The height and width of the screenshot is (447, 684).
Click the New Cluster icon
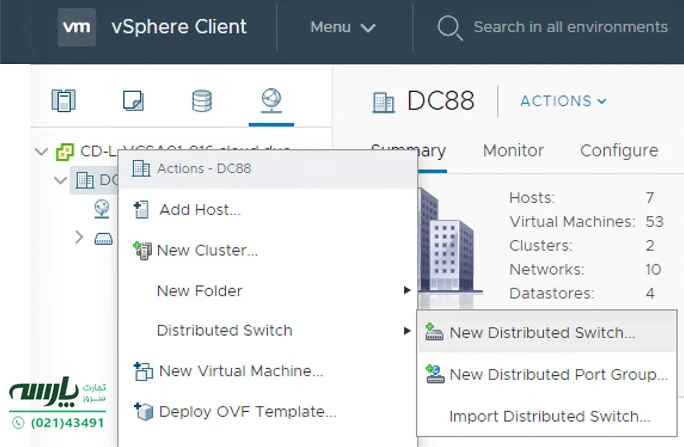click(142, 250)
